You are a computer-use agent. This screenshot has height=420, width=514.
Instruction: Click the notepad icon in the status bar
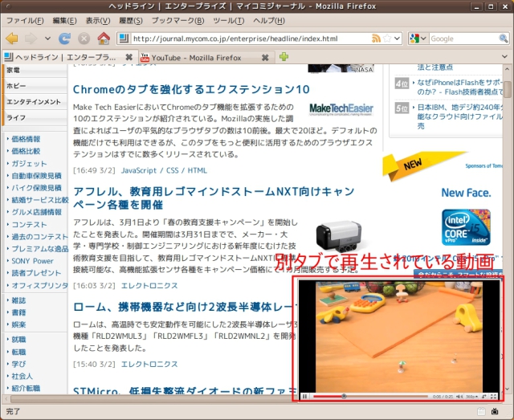(481, 411)
